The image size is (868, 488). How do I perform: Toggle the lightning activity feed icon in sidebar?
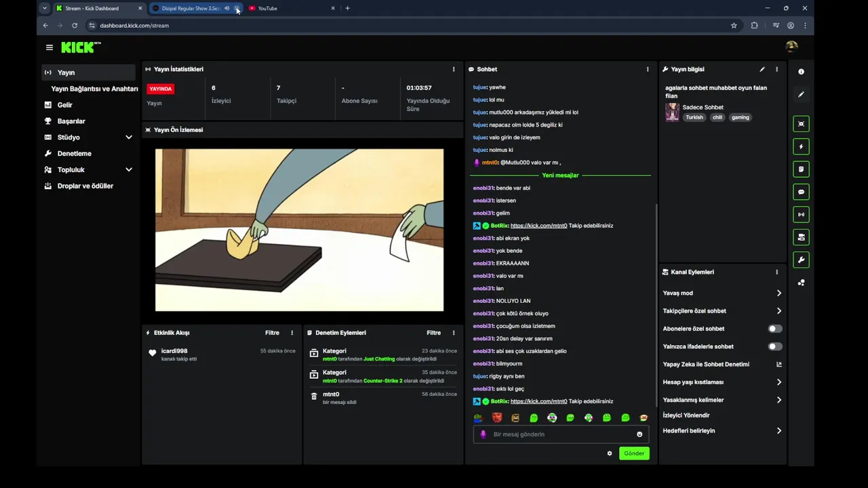[x=801, y=146]
